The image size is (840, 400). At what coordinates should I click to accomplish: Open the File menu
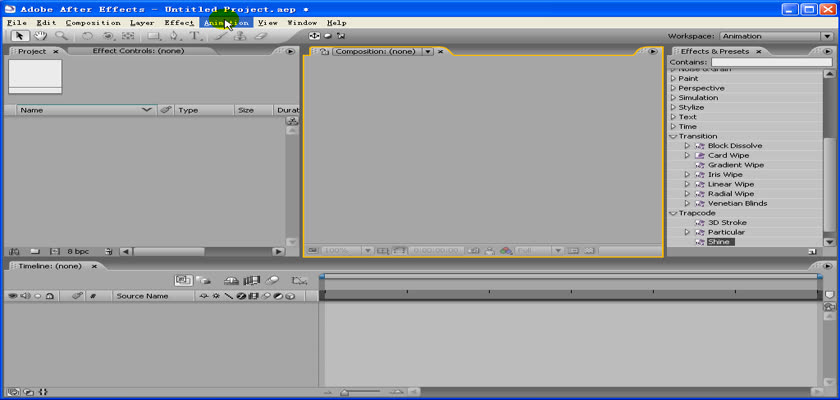coord(17,23)
